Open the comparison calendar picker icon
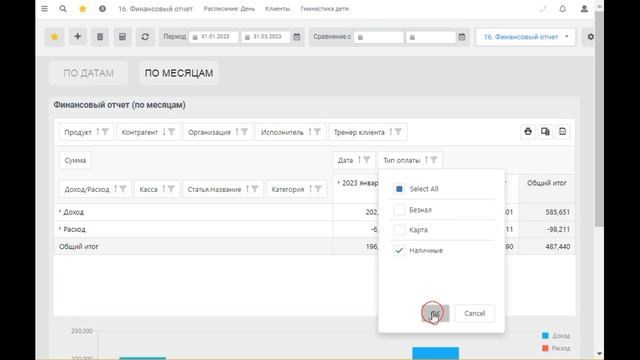Viewport: 640px width, 360px height. click(462, 37)
